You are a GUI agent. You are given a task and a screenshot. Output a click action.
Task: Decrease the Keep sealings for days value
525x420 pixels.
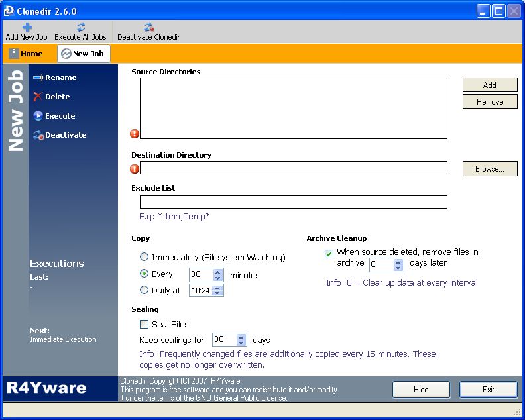(241, 343)
